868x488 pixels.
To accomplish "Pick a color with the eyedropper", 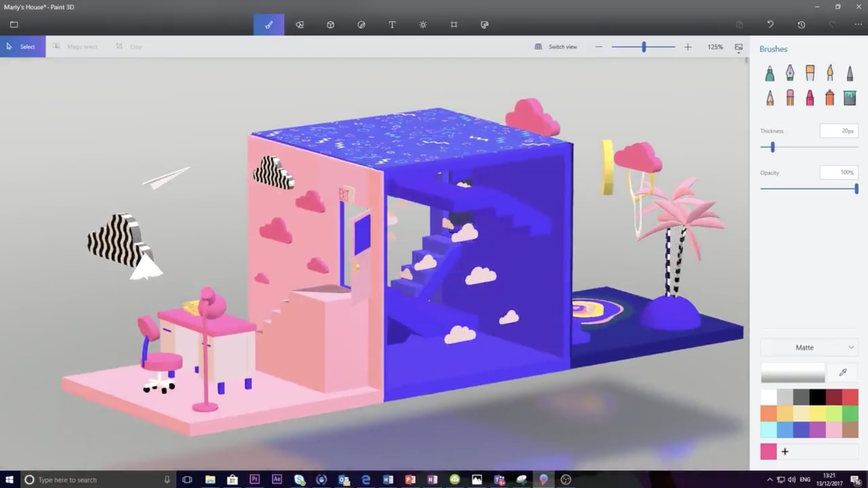I will click(x=843, y=372).
